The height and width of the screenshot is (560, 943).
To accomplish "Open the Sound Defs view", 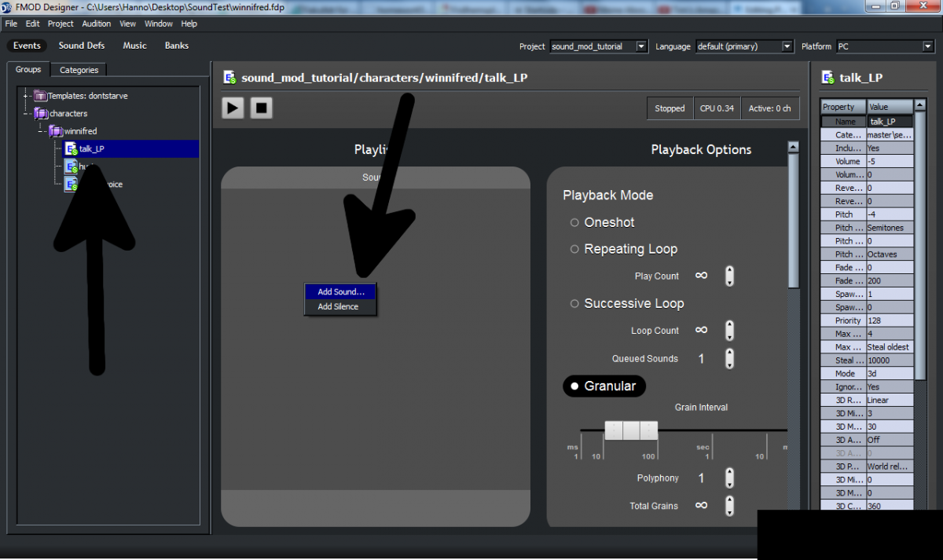I will pyautogui.click(x=82, y=46).
